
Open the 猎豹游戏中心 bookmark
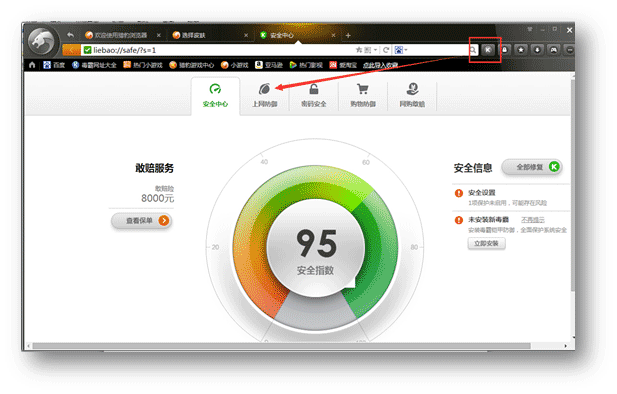tap(192, 65)
